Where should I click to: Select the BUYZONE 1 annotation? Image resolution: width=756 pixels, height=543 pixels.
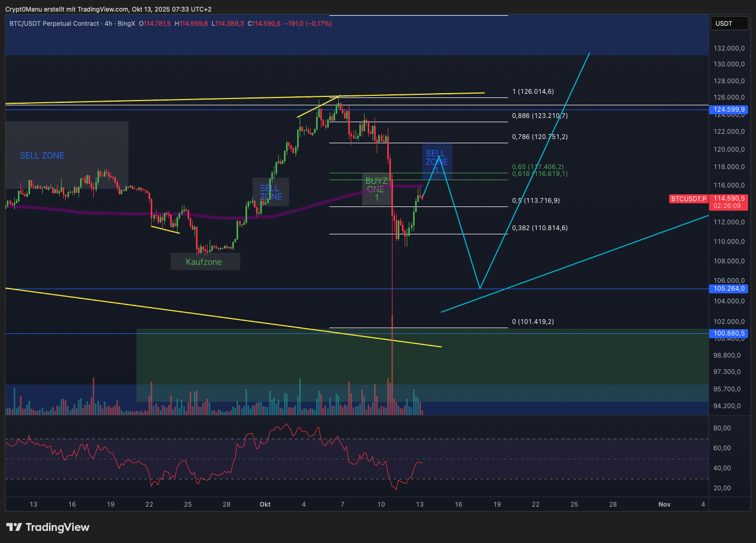click(376, 190)
